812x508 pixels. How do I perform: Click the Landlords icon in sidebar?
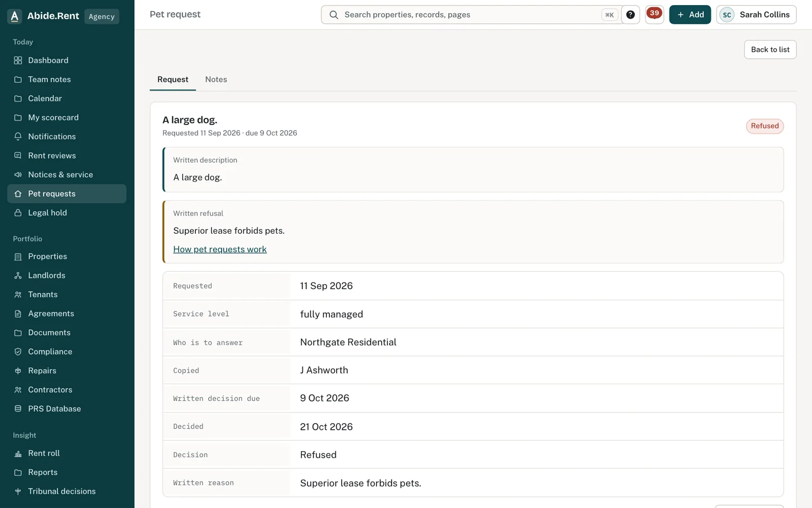[x=18, y=275]
